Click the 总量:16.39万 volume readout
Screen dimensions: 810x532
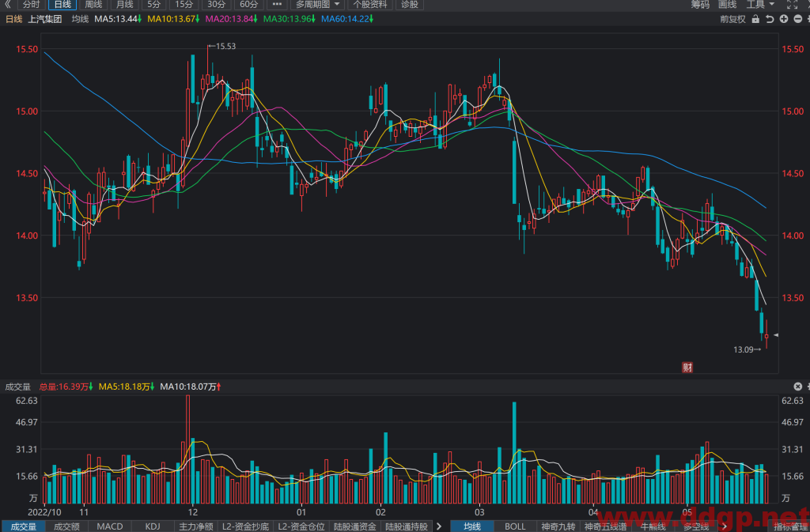(66, 387)
